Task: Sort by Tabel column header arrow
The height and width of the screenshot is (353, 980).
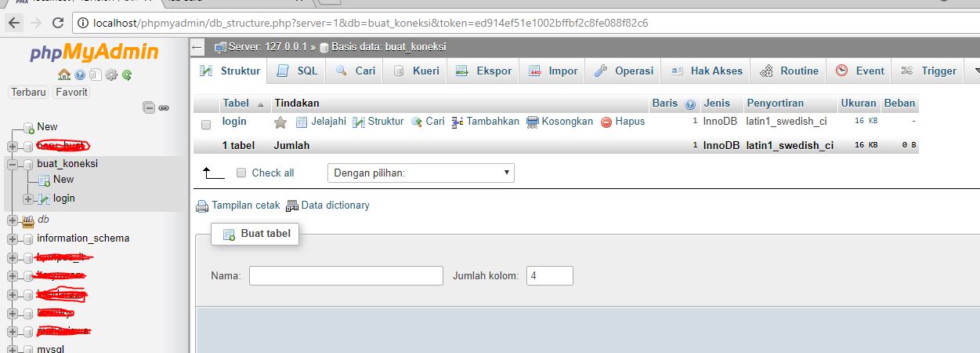Action: [x=260, y=104]
